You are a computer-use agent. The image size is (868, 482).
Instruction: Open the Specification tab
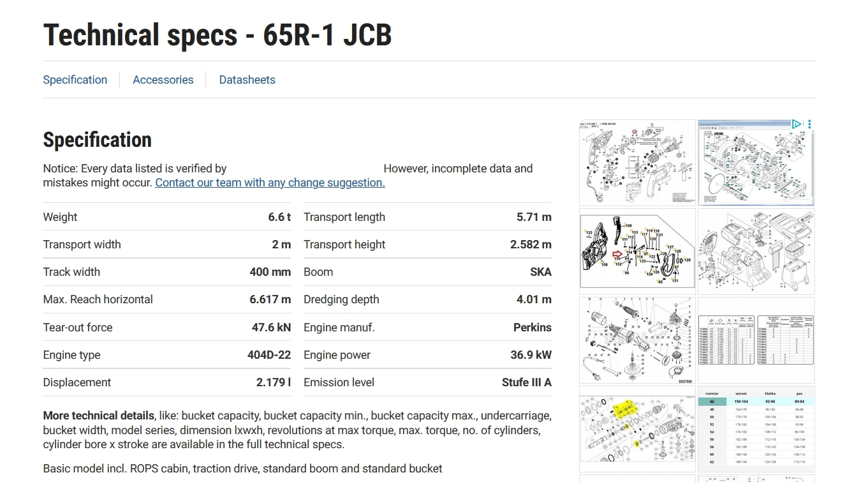point(75,80)
